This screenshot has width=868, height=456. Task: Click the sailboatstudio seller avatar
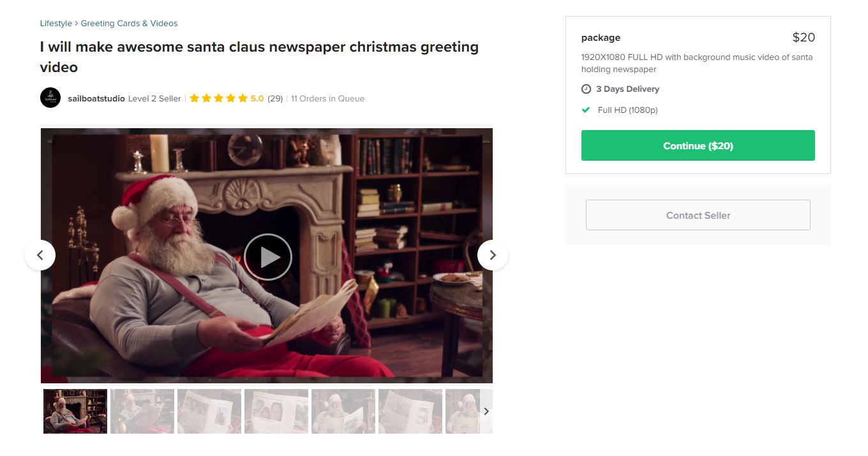(50, 98)
